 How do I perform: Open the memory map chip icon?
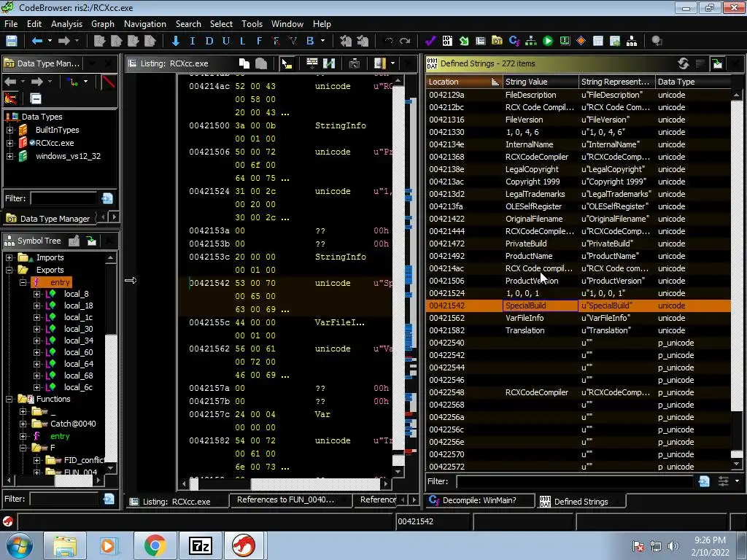(x=565, y=41)
